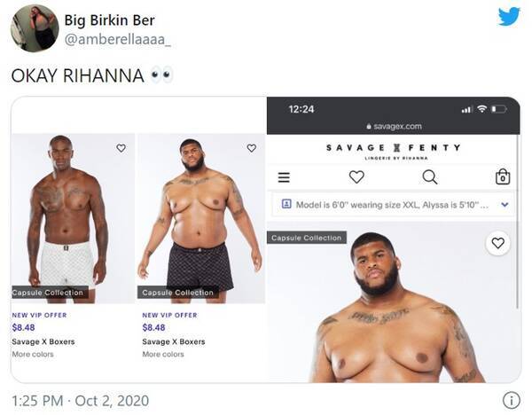Image resolution: width=532 pixels, height=415 pixels.
Task: Click the search magnifier icon
Action: 429,176
